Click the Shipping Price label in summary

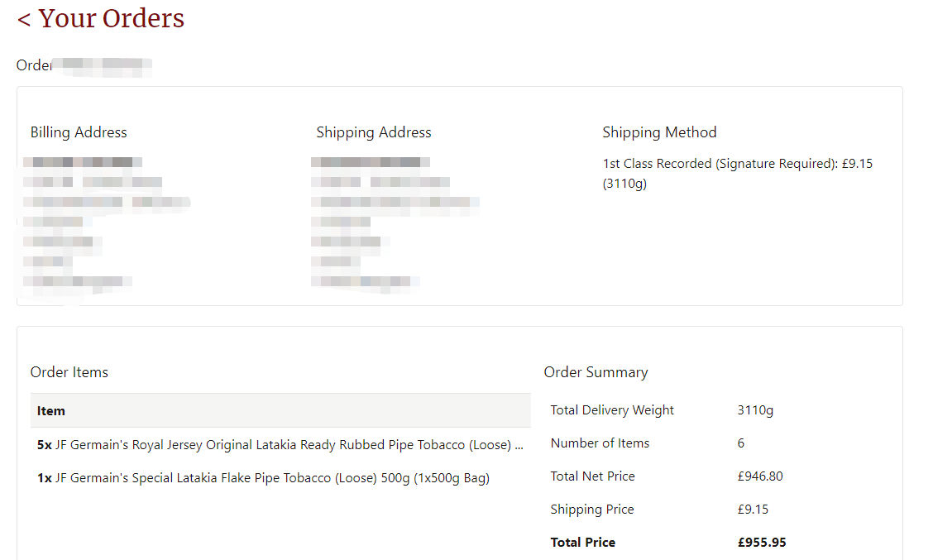pos(592,510)
